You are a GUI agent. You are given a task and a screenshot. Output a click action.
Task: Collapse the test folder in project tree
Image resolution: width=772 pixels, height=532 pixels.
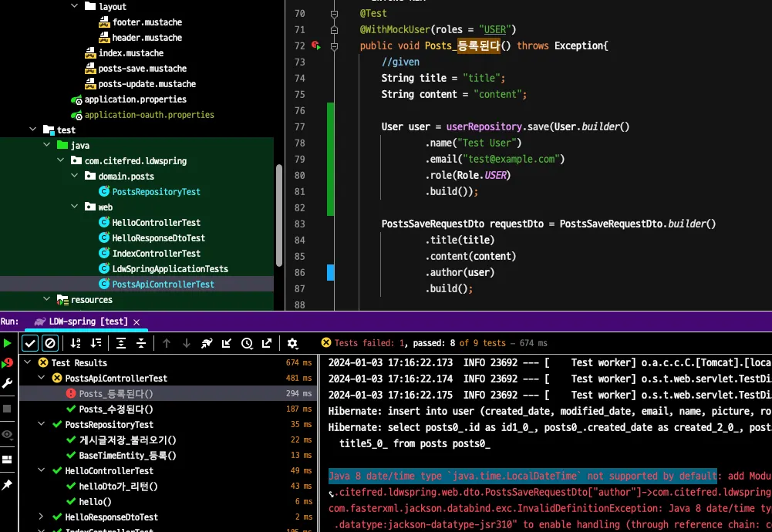coord(33,130)
